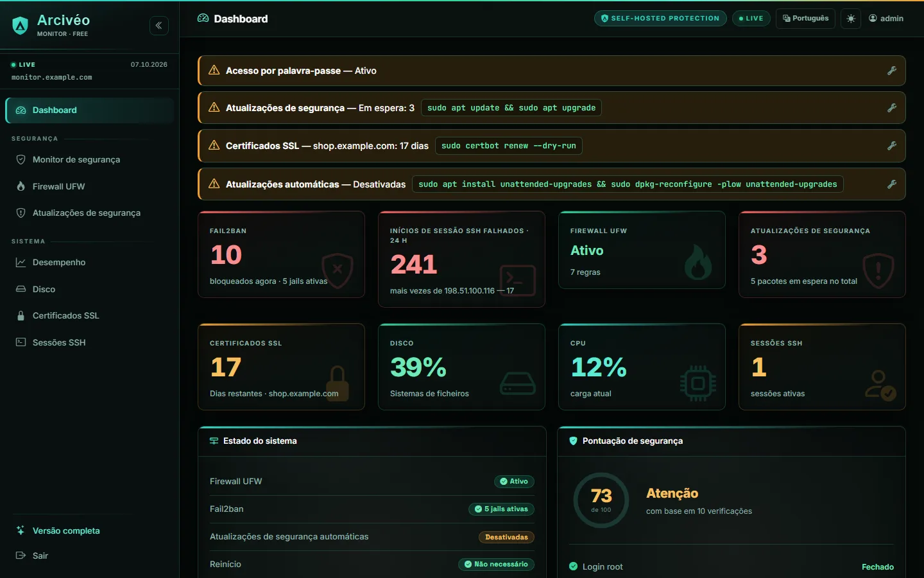Click the 'sudo apt update && sudo apt upgrade' command
This screenshot has width=924, height=578.
click(x=511, y=108)
